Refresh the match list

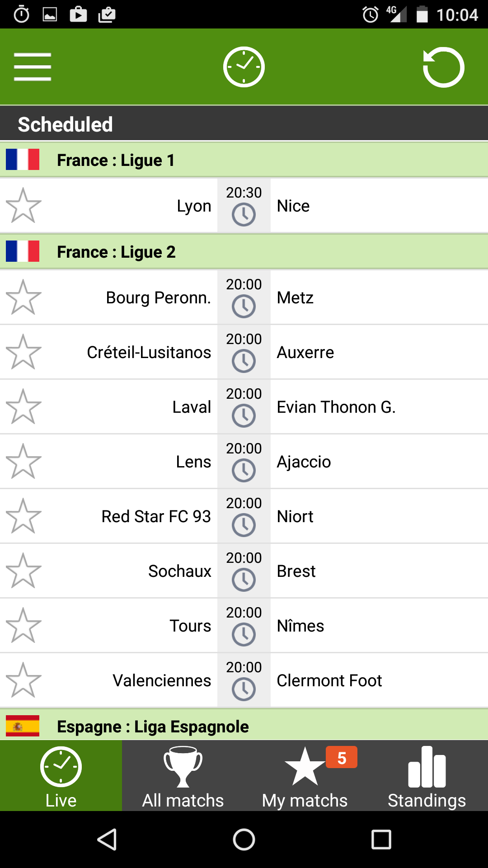(x=443, y=67)
